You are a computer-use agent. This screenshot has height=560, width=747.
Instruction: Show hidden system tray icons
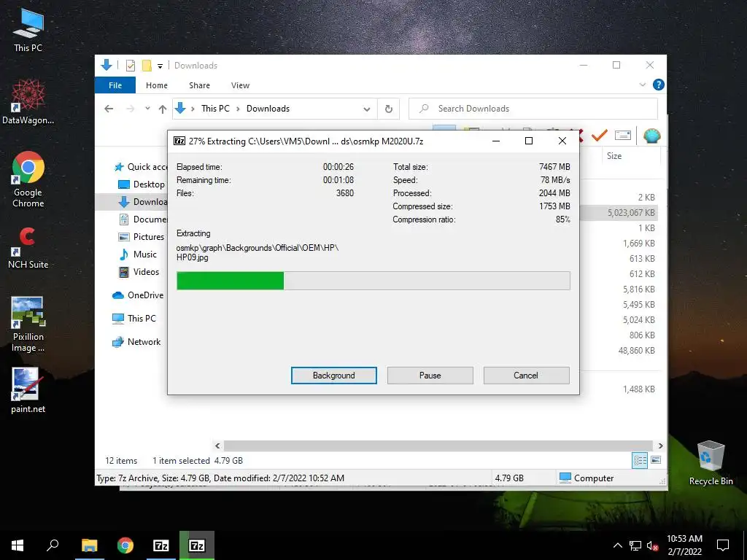(617, 545)
